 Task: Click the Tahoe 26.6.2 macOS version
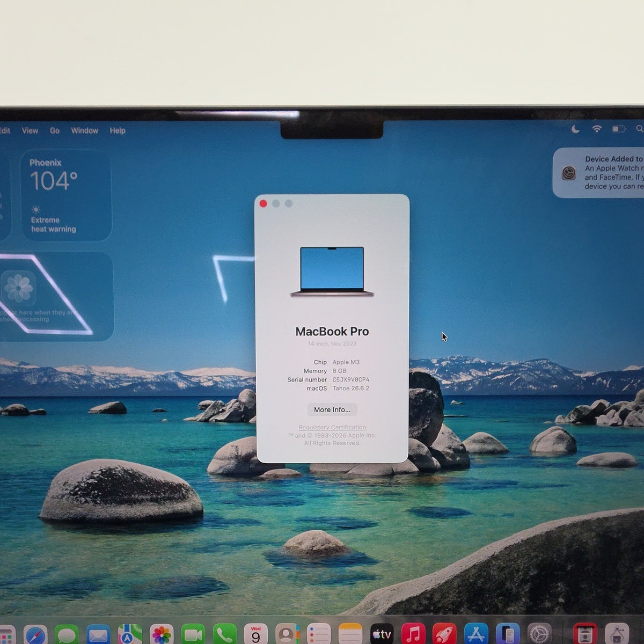point(351,388)
